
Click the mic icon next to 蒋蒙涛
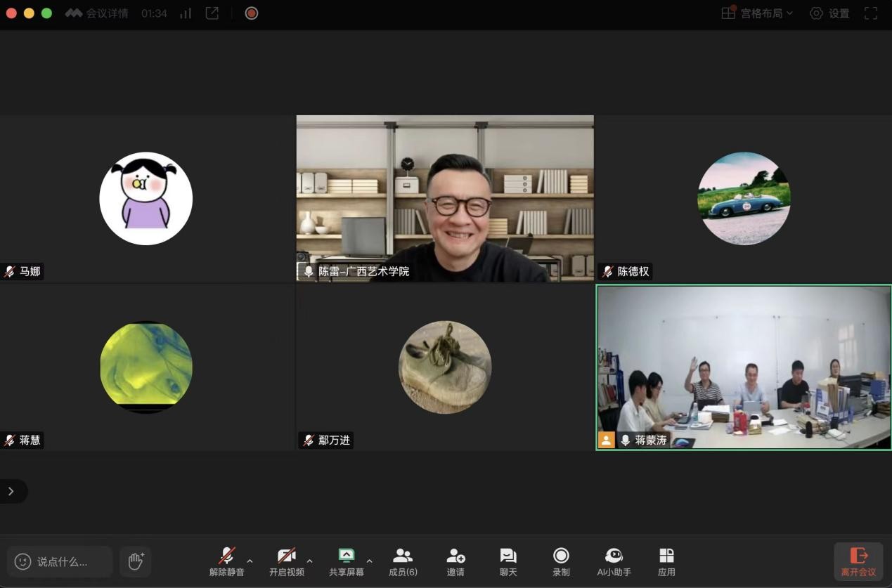pyautogui.click(x=625, y=440)
